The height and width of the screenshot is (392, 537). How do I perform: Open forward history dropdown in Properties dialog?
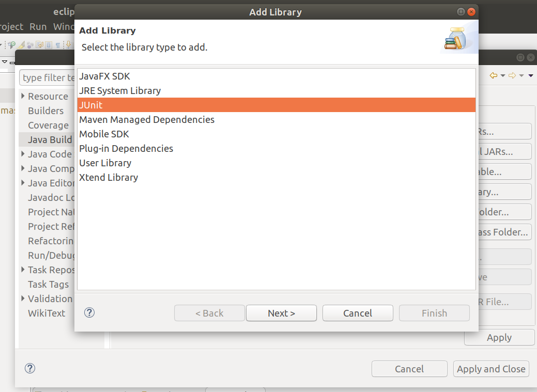(521, 75)
